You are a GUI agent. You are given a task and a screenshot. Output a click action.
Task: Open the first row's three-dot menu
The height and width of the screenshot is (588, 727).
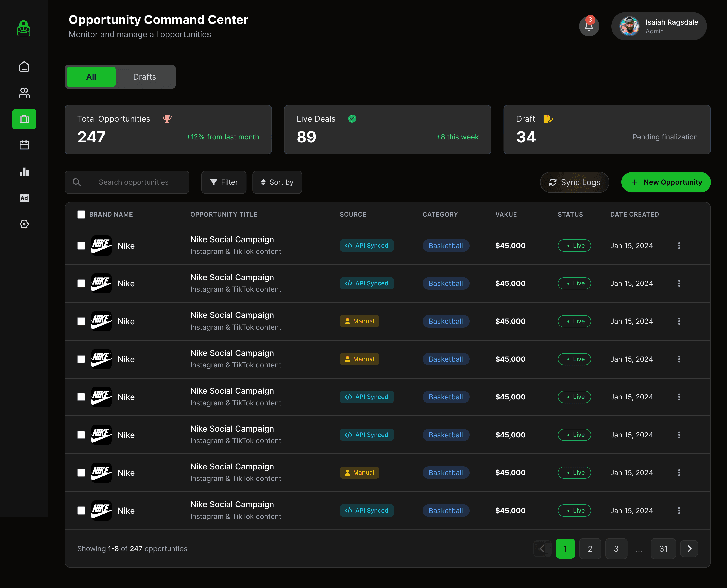(679, 246)
